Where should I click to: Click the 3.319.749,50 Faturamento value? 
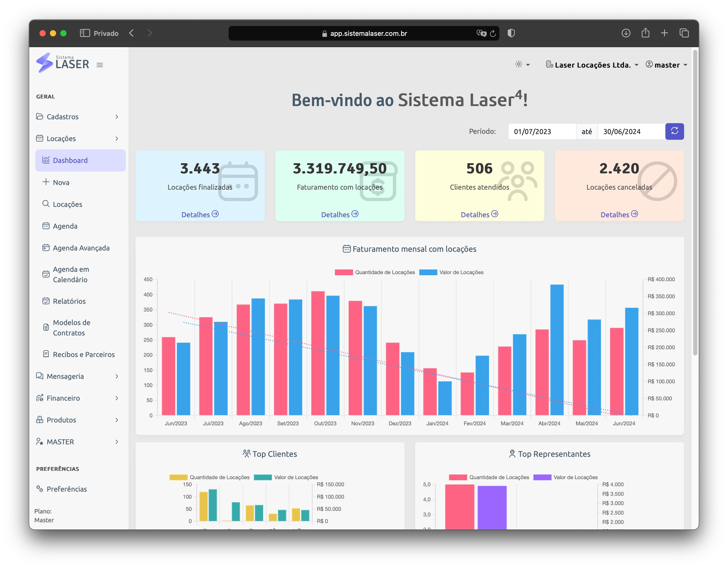[x=340, y=168]
